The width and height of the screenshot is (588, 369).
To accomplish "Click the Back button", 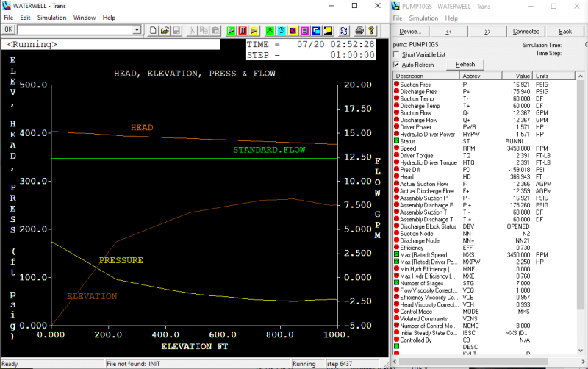I will pyautogui.click(x=565, y=32).
